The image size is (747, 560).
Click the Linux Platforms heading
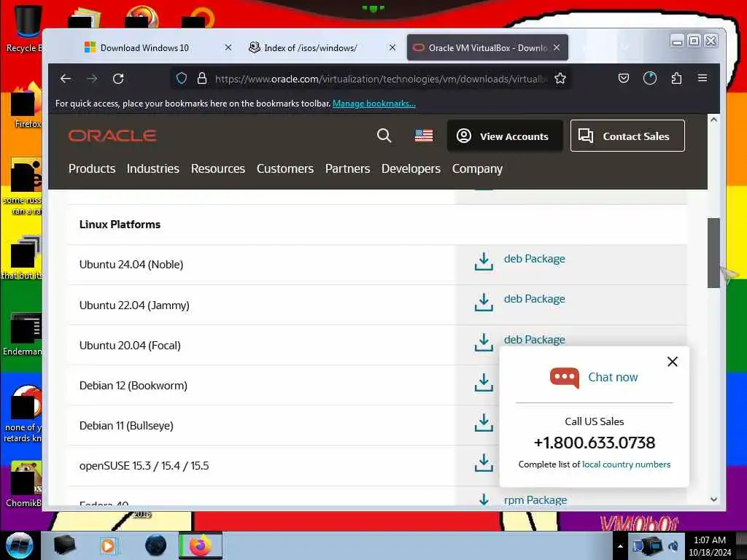click(120, 225)
